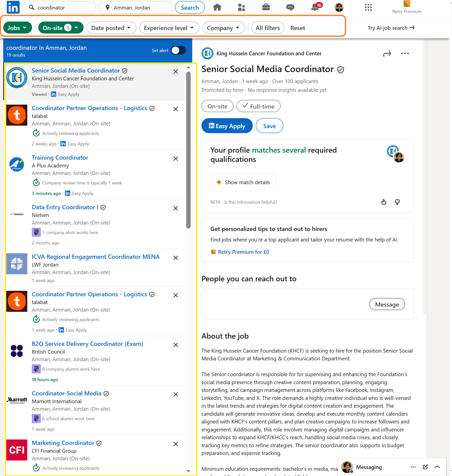Open the Jobs search type dropdown

17,28
